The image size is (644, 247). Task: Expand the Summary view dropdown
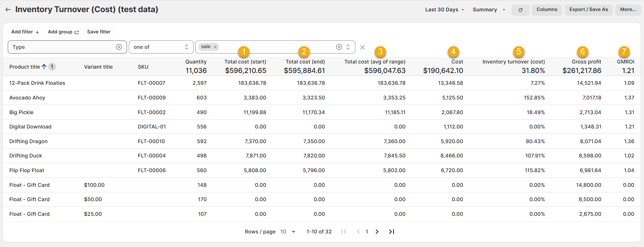point(488,10)
